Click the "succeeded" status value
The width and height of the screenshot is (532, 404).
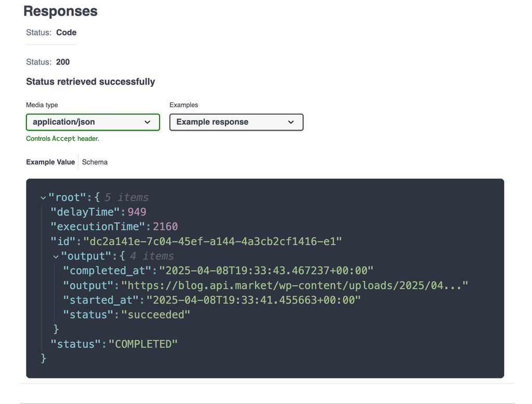click(155, 315)
